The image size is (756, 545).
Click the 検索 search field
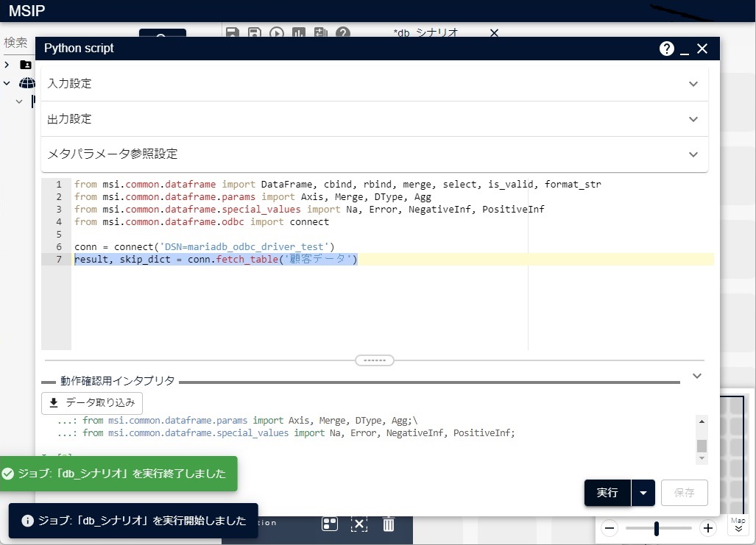(x=16, y=43)
